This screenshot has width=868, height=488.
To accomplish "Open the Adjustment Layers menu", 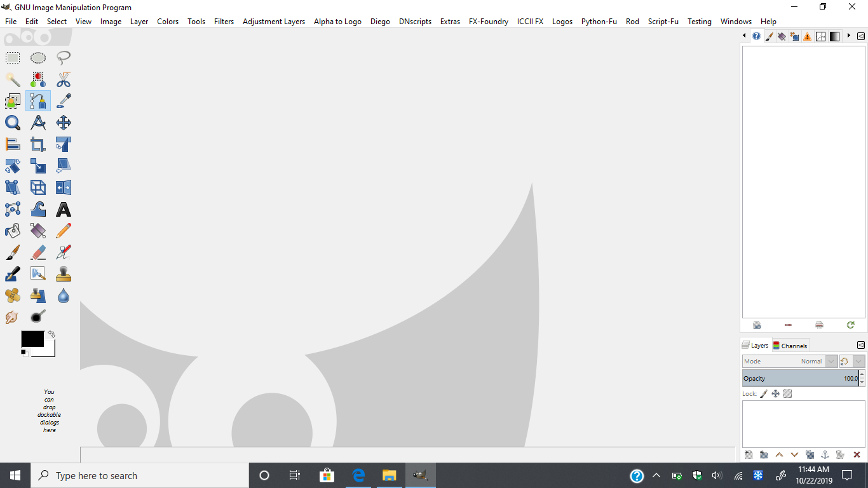I will pos(273,22).
